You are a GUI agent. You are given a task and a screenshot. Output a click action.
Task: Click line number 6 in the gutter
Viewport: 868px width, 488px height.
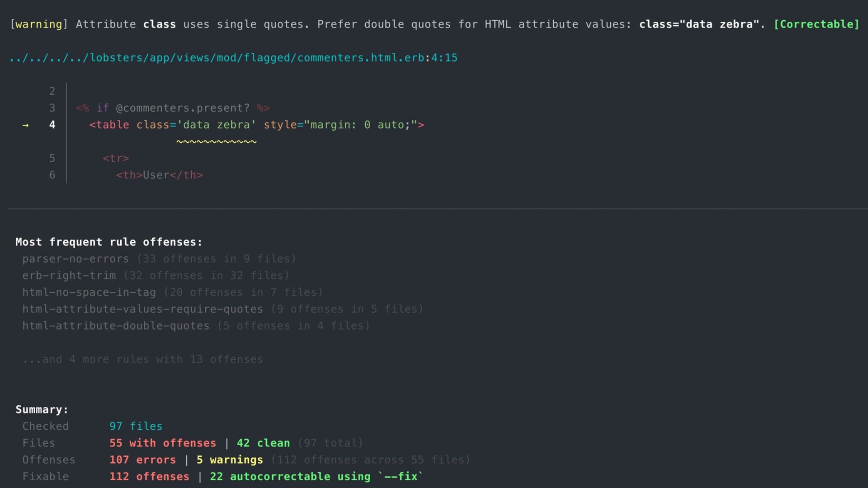tap(52, 175)
